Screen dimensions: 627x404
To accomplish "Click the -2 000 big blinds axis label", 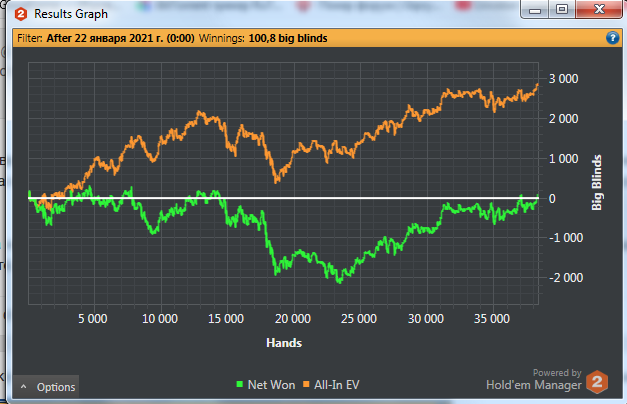I will tap(565, 278).
